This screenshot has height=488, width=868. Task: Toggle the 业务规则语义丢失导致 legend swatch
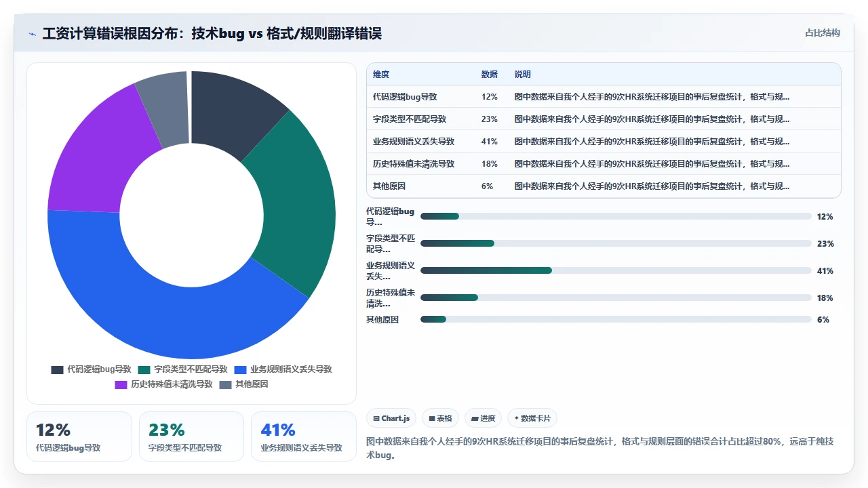point(240,370)
